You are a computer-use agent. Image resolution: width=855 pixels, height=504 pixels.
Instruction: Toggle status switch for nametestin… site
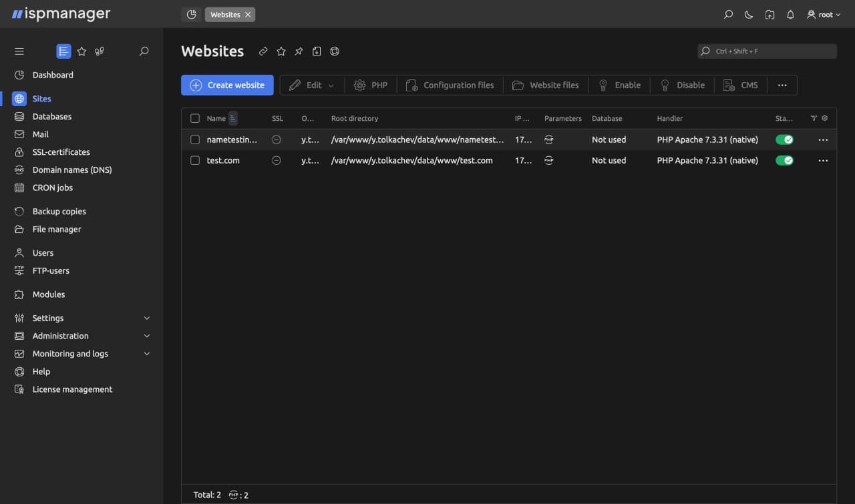(784, 140)
